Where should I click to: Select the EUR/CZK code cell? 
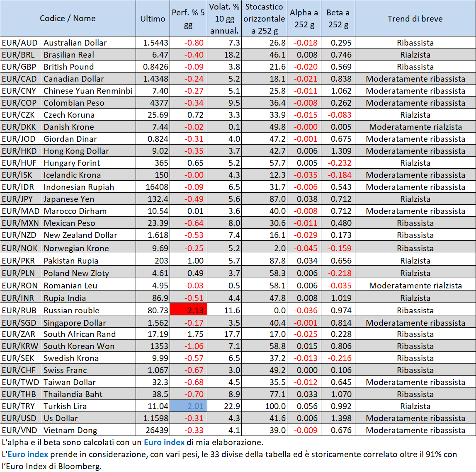click(x=21, y=115)
